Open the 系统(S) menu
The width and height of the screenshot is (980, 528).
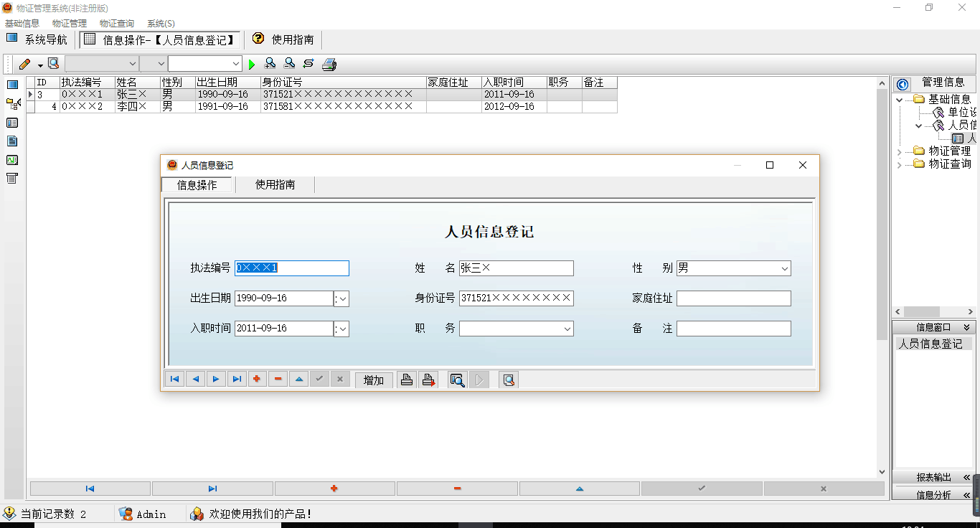[x=161, y=24]
